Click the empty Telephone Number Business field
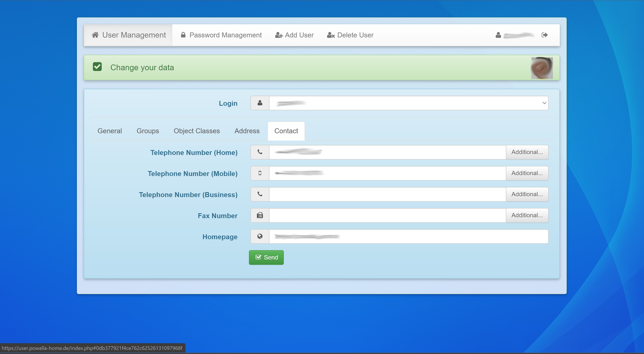The height and width of the screenshot is (354, 644). point(388,194)
